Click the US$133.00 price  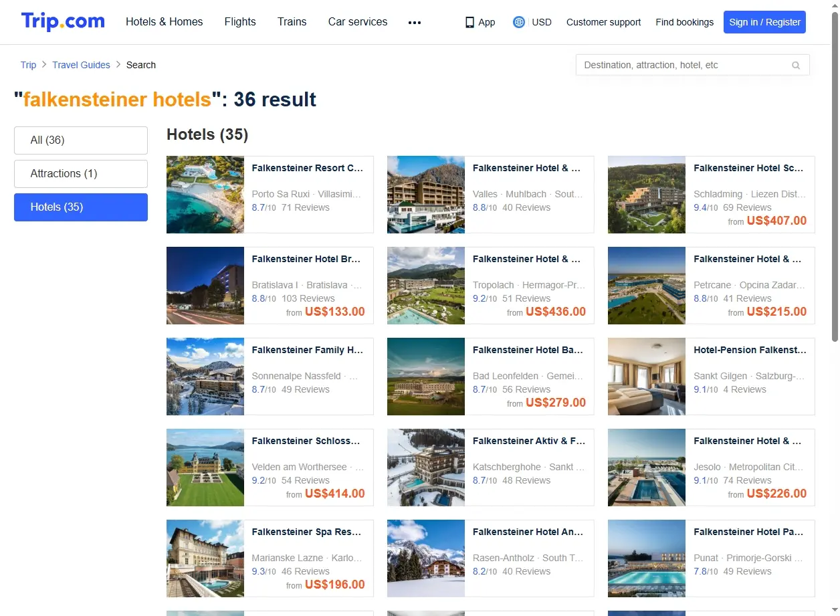tap(335, 312)
